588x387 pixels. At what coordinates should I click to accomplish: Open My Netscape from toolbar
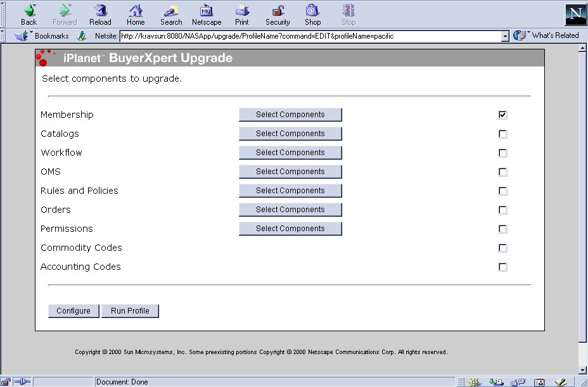(207, 15)
